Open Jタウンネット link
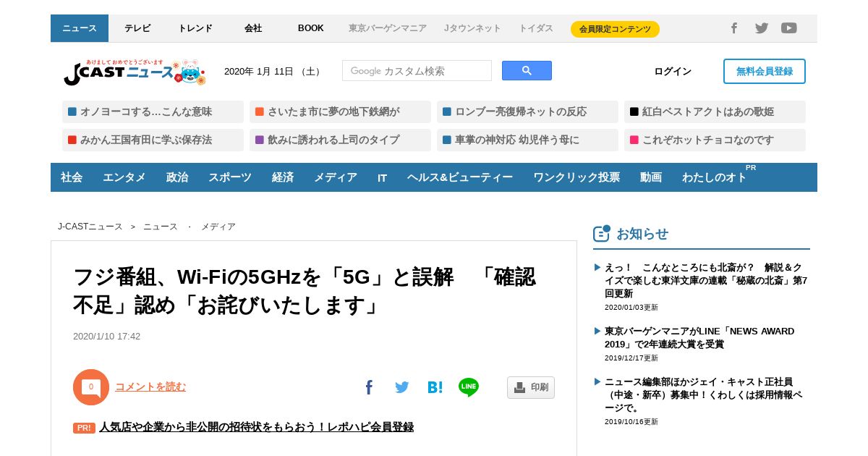This screenshot has height=456, width=868. pos(472,28)
